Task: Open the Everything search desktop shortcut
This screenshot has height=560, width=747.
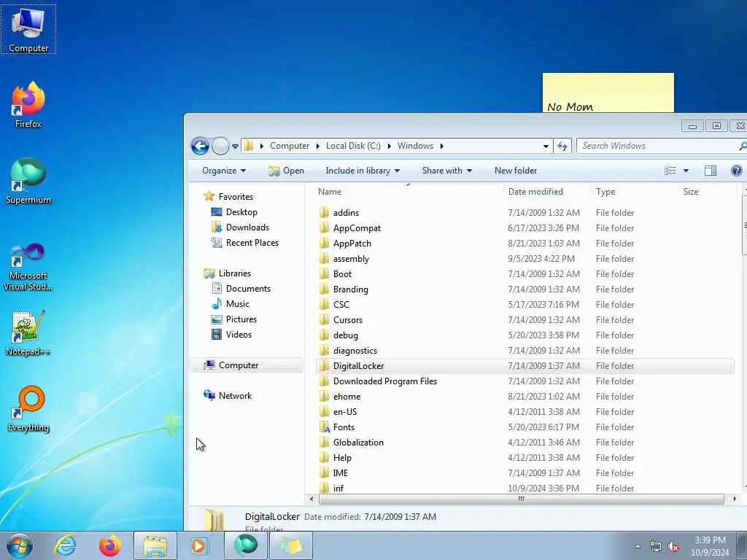Action: [28, 408]
